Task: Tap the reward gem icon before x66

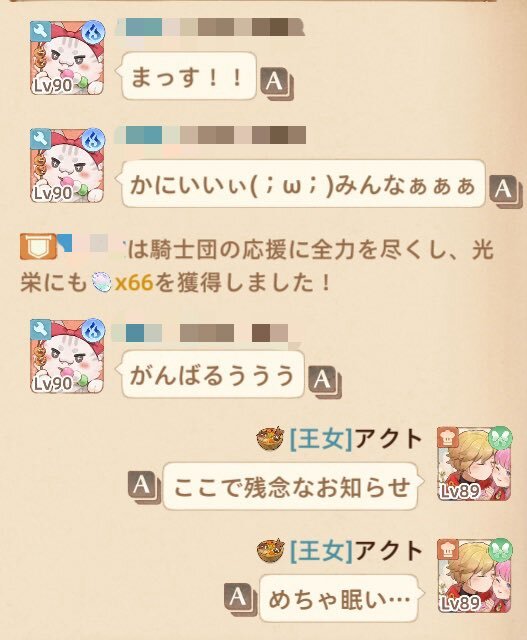Action: [x=101, y=282]
